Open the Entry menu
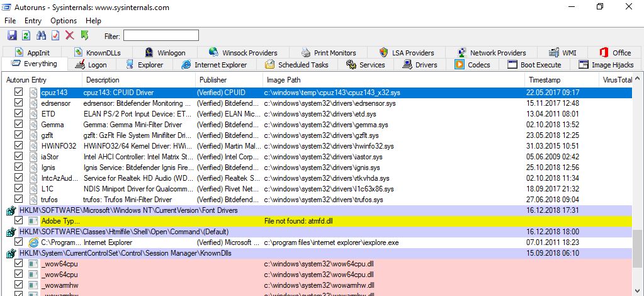This screenshot has height=296, width=644. (x=33, y=21)
